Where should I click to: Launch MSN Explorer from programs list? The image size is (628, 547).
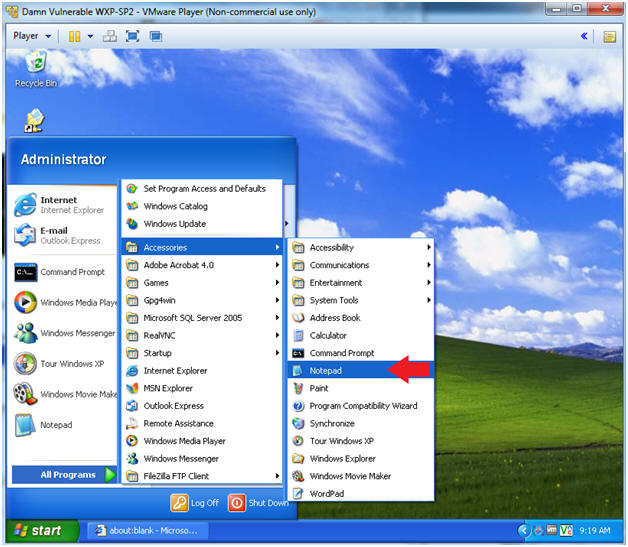click(x=202, y=388)
